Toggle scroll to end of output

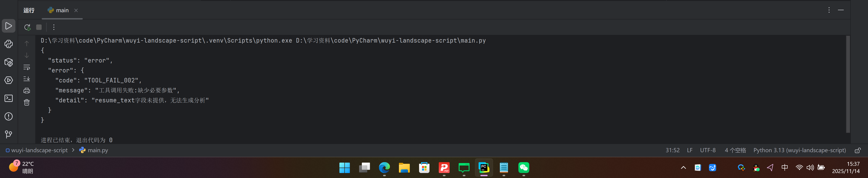[x=27, y=79]
